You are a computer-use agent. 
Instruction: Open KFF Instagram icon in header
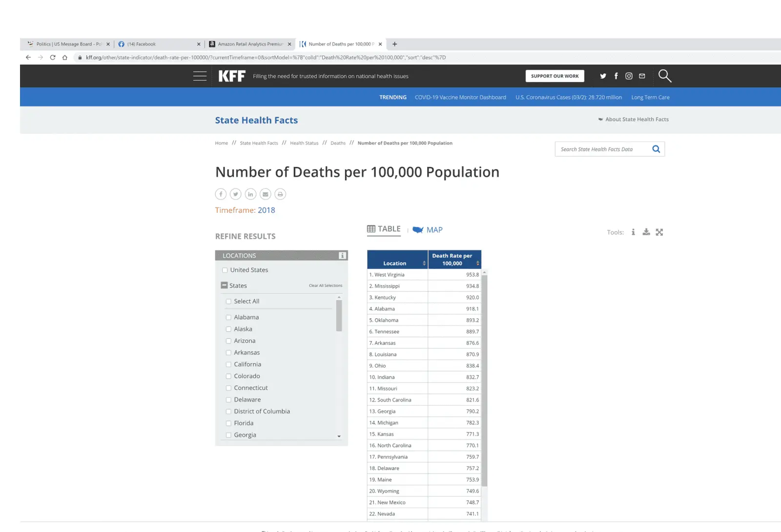pyautogui.click(x=629, y=76)
